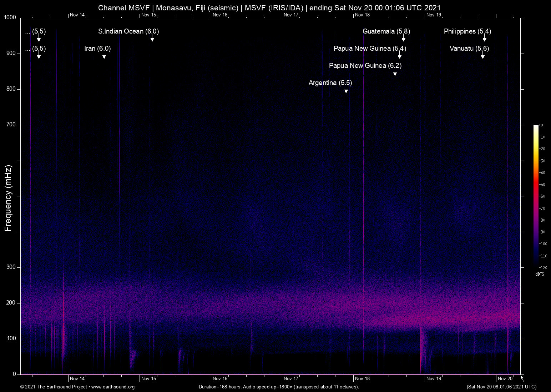The width and height of the screenshot is (551, 392).
Task: Select the Nov 17 date label on bottom axis
Action: click(291, 378)
